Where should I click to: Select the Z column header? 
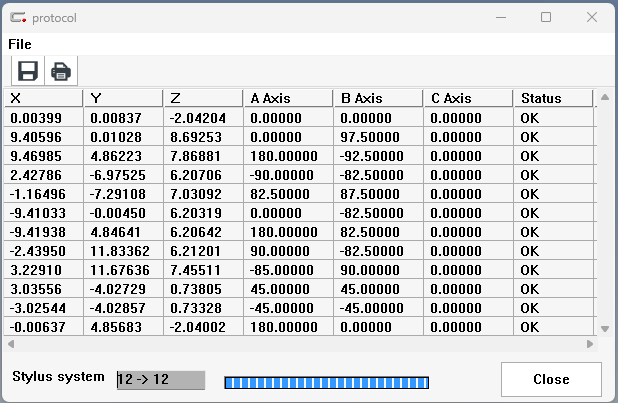click(203, 98)
